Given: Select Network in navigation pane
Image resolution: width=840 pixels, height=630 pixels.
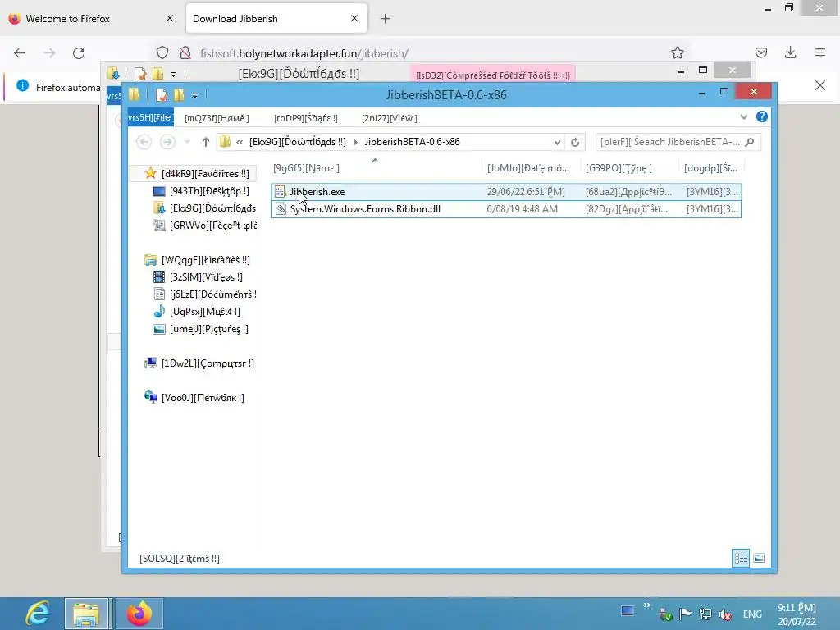Looking at the screenshot, I should 194,398.
